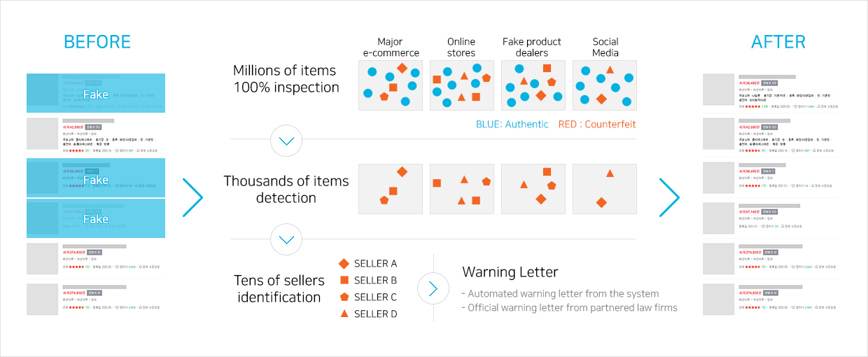Open the Social Media inspection panel
The height and width of the screenshot is (357, 868).
(605, 85)
